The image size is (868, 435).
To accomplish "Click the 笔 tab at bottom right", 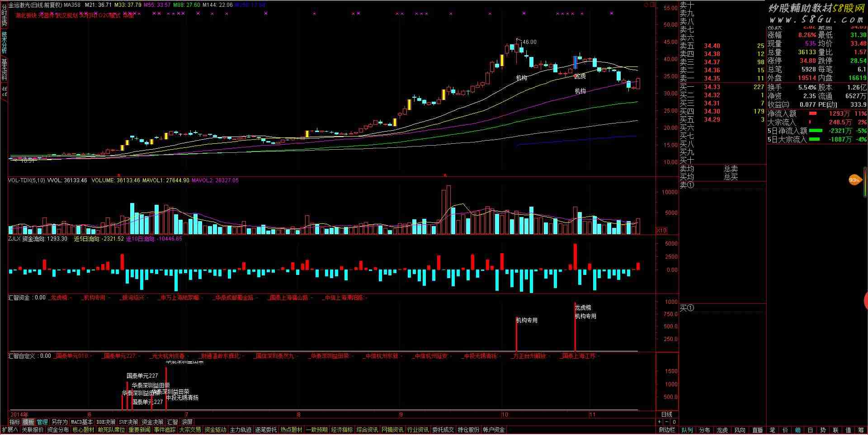I will (x=772, y=430).
